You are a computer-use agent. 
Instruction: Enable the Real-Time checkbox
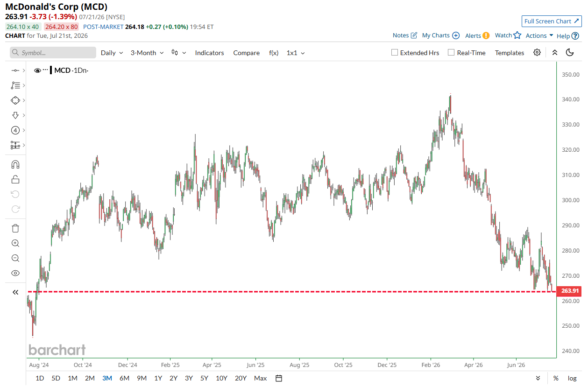(x=451, y=53)
